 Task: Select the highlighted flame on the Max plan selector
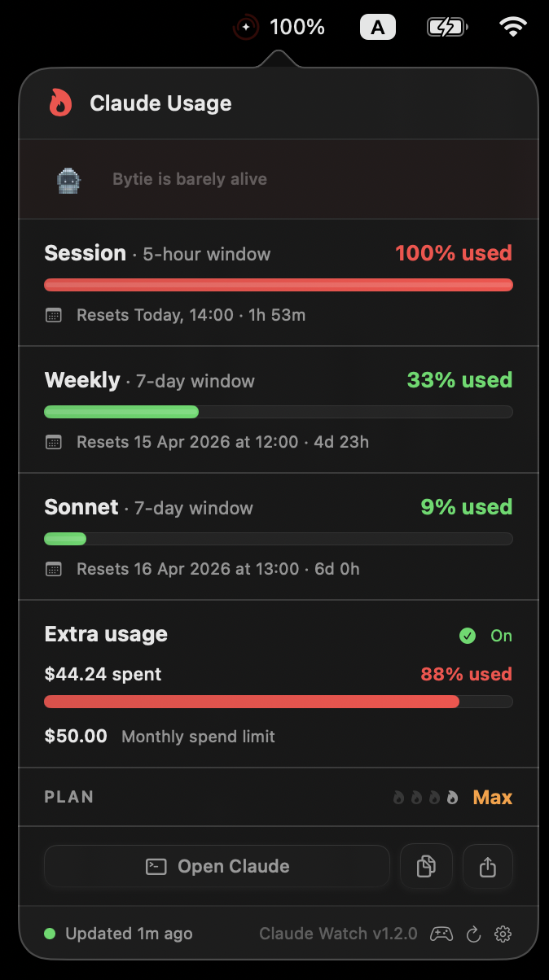(x=450, y=797)
